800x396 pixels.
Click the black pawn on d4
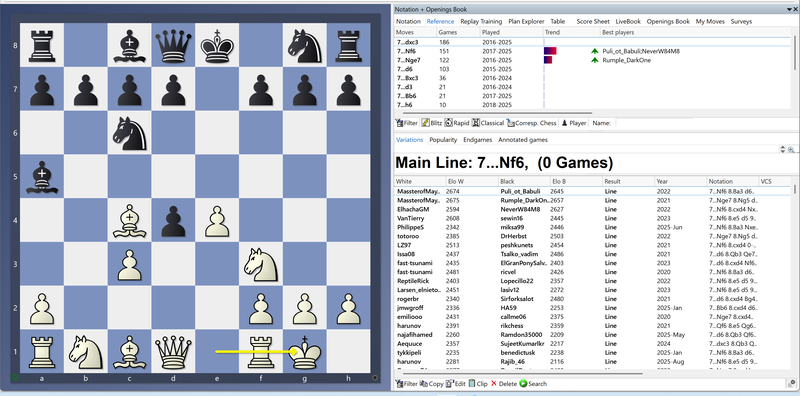point(173,221)
